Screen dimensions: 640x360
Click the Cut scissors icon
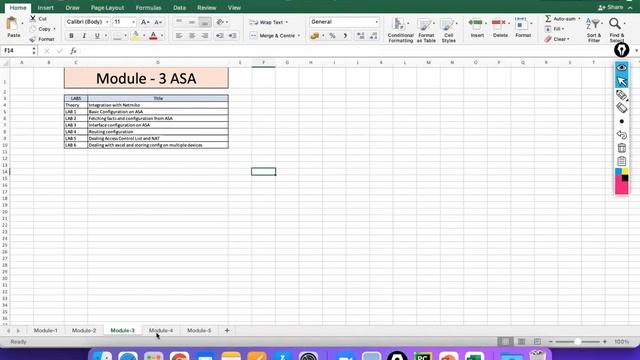click(33, 18)
